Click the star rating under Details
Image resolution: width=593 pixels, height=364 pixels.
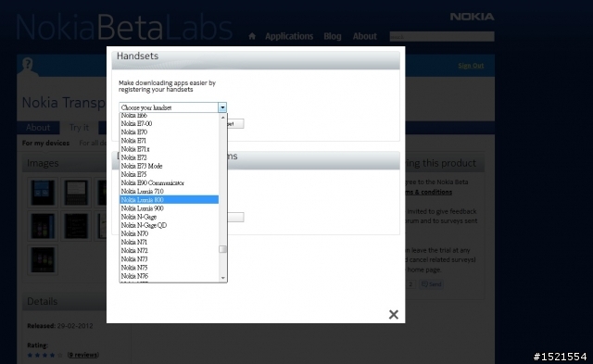[44, 355]
